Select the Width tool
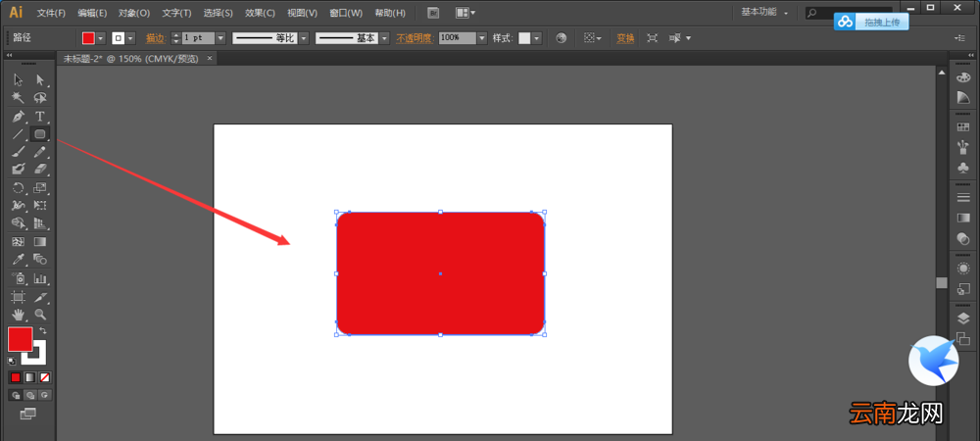Screen dimensions: 980x441 (18, 205)
